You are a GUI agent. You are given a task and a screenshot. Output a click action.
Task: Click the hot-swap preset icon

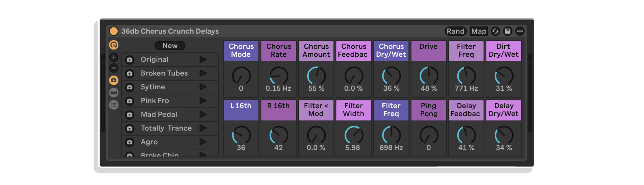(495, 31)
